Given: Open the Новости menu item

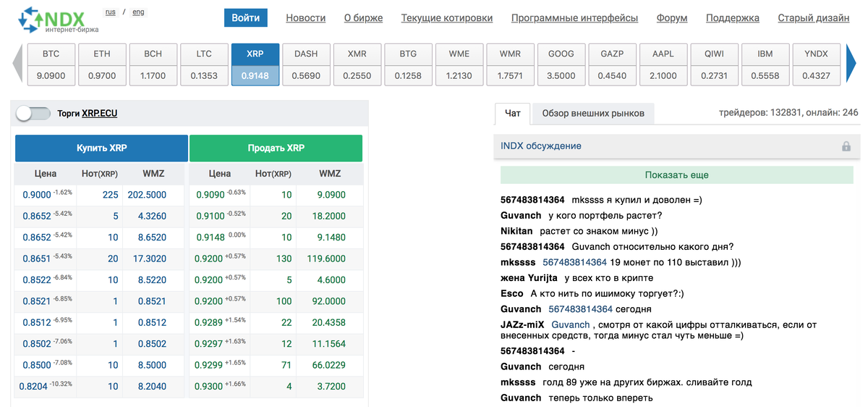Looking at the screenshot, I should click(x=306, y=18).
